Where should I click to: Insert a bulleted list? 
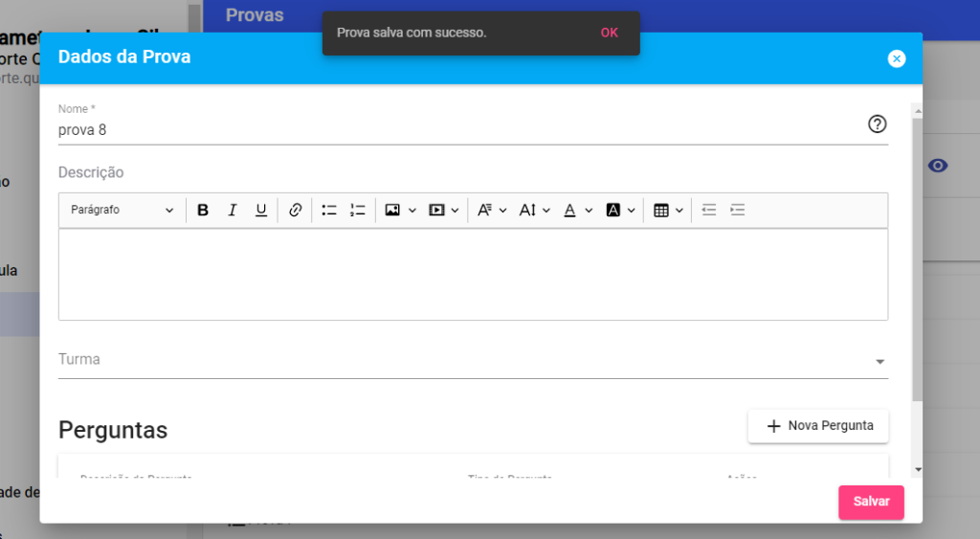coord(329,210)
